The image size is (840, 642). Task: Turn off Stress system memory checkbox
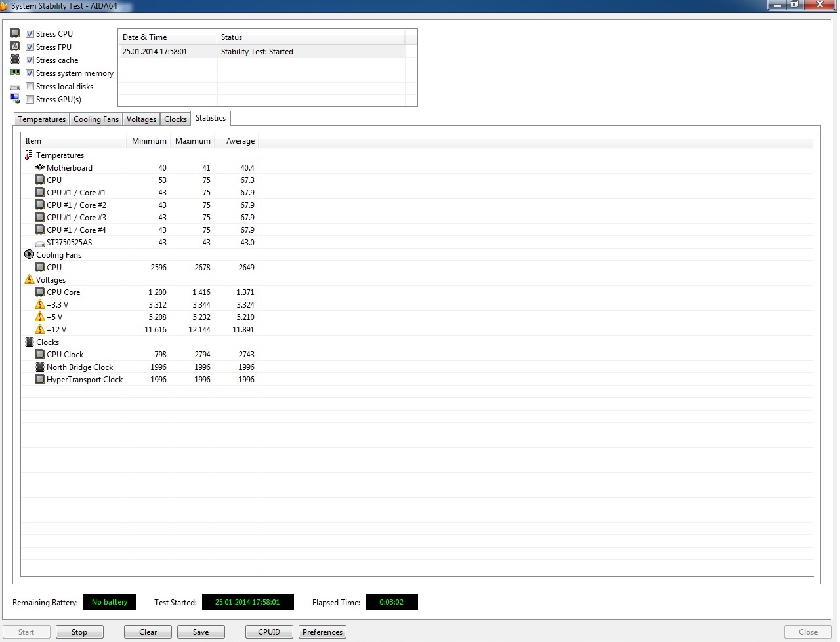coord(30,73)
